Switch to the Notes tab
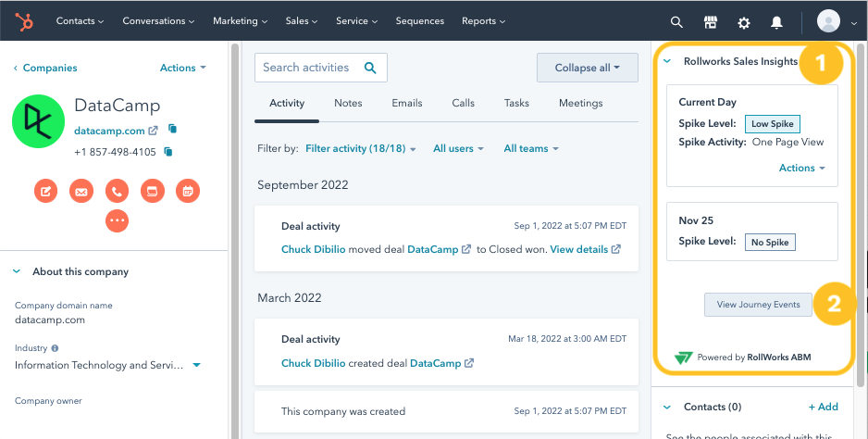The height and width of the screenshot is (439, 868). pyautogui.click(x=348, y=104)
